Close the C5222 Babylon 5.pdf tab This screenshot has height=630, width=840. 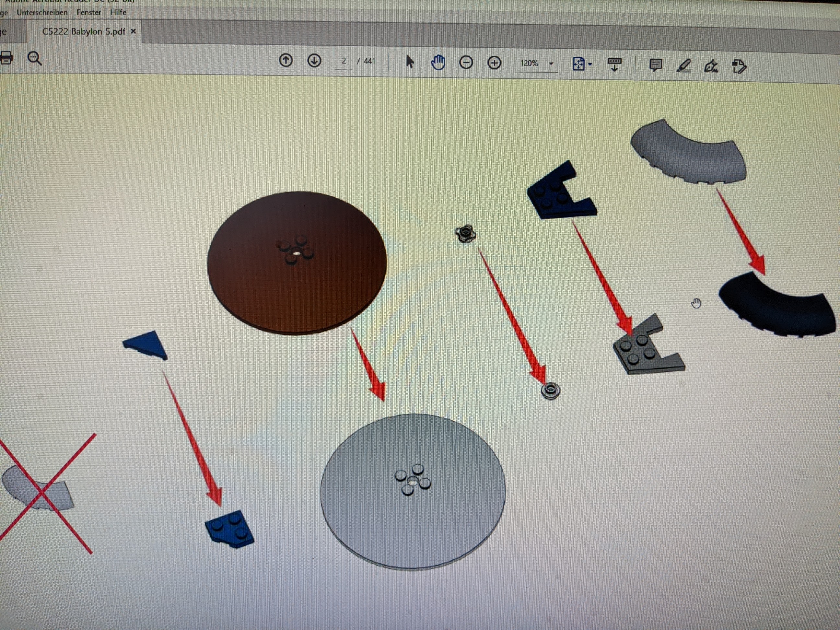click(133, 31)
